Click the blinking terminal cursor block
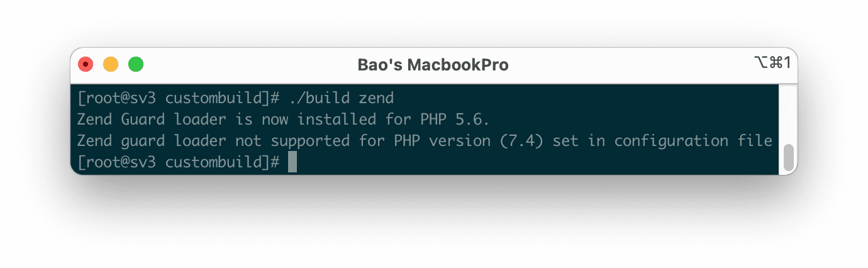Viewport: 868px width, 268px height. (292, 162)
